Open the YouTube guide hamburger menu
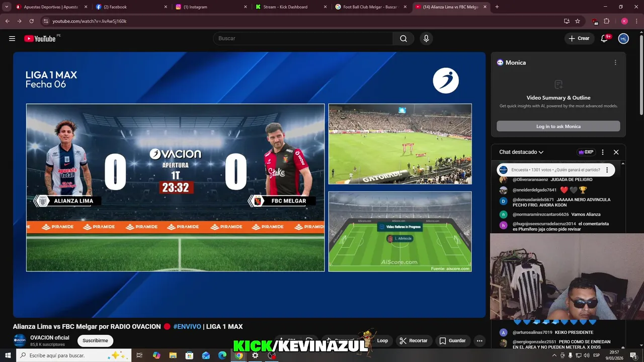This screenshot has width=644, height=362. [x=12, y=39]
